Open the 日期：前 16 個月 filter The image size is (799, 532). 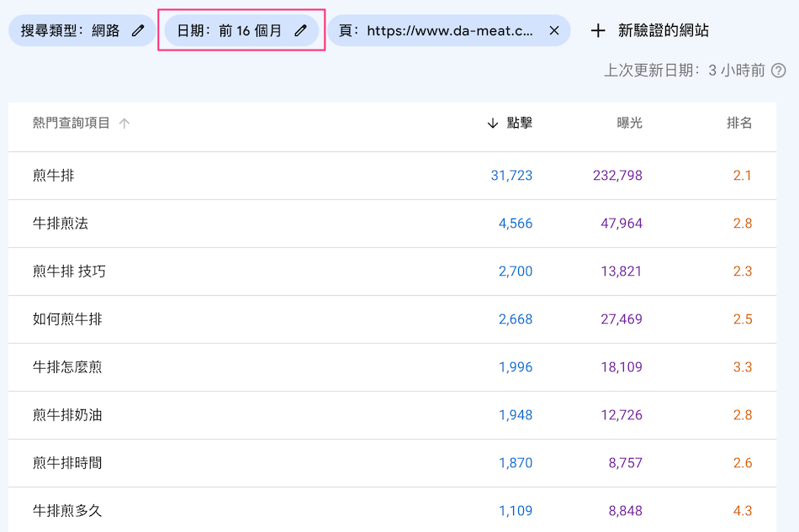(x=230, y=31)
